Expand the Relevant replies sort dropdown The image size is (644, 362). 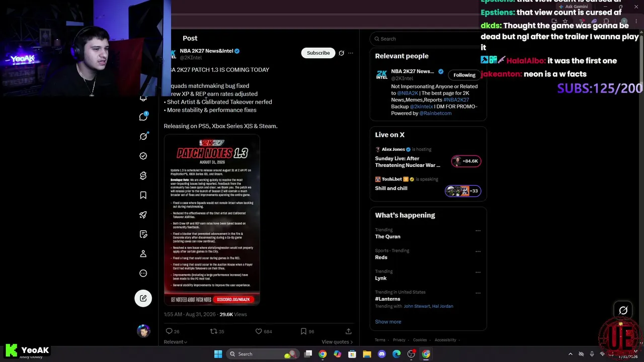[176, 342]
